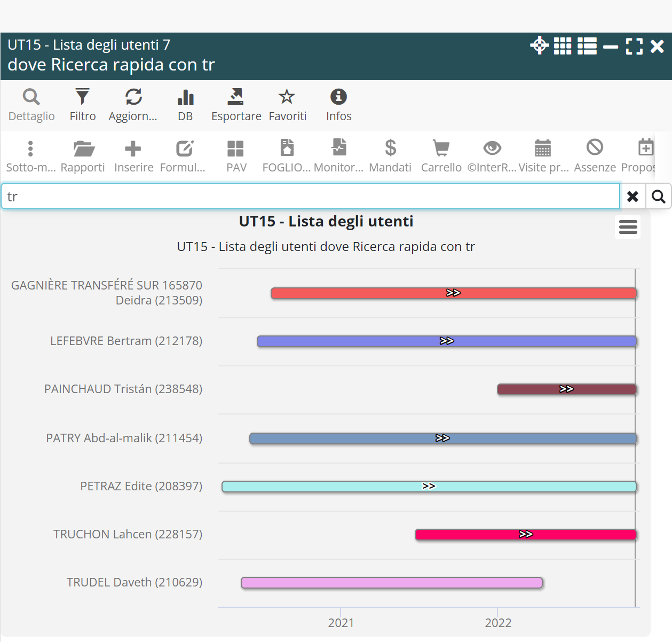Toggle fullscreen mode for the panel

point(634,46)
